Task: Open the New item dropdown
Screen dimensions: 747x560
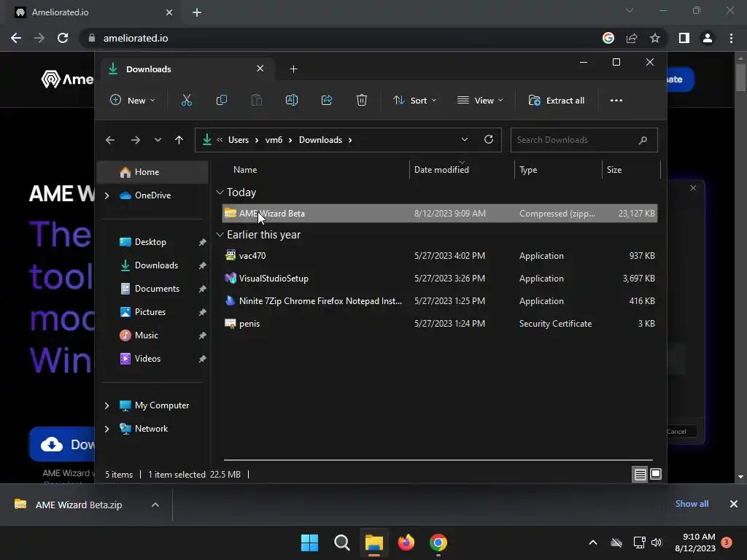Action: 133,101
